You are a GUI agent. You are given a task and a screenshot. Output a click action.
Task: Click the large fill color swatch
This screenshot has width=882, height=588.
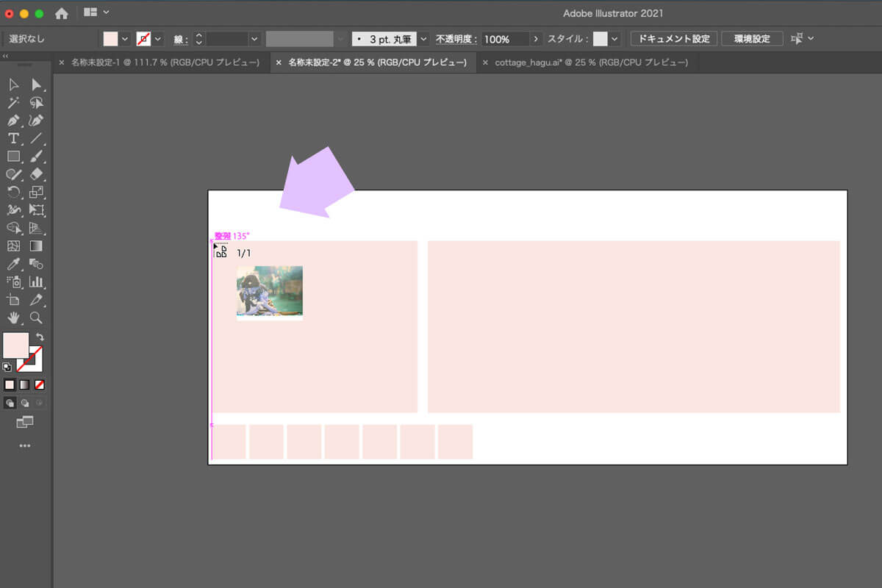pos(16,345)
